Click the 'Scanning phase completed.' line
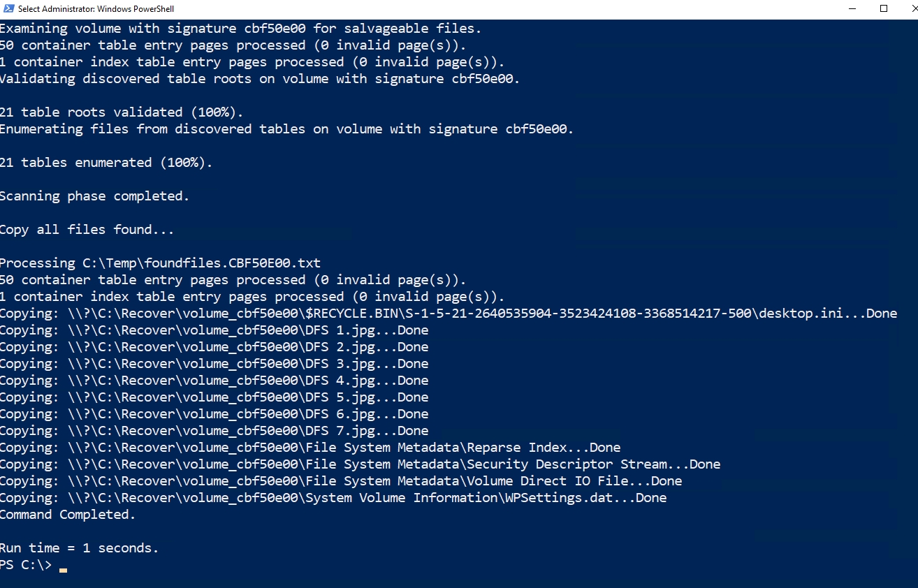Screen dimensions: 918x588 (94, 196)
